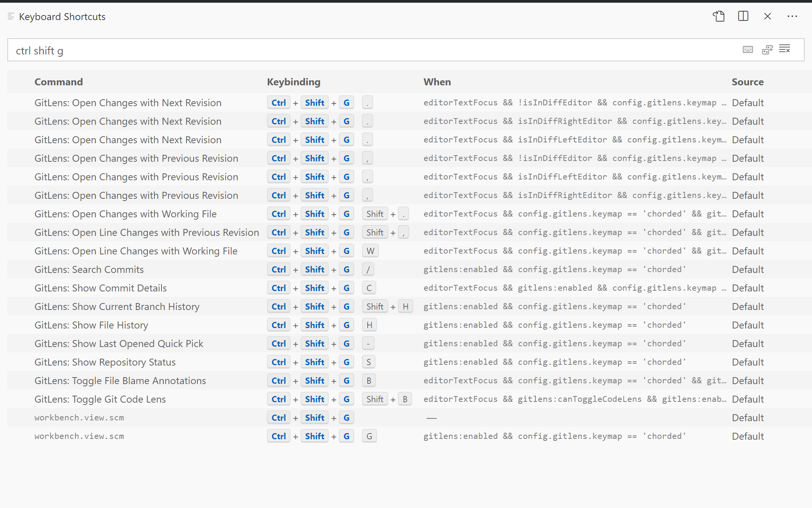Select the Keyboard Shortcuts tab title
The height and width of the screenshot is (508, 812).
[62, 17]
